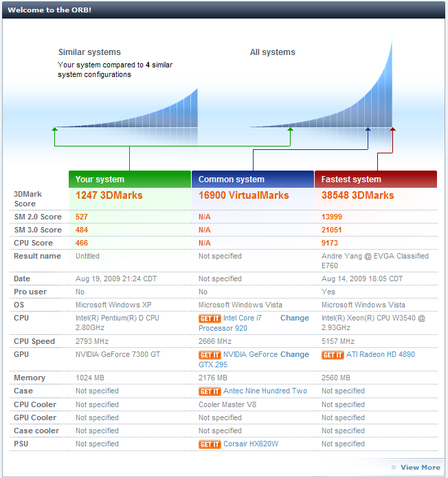Click the 16900 VirtualMarks score
The image size is (448, 478).
click(x=244, y=195)
